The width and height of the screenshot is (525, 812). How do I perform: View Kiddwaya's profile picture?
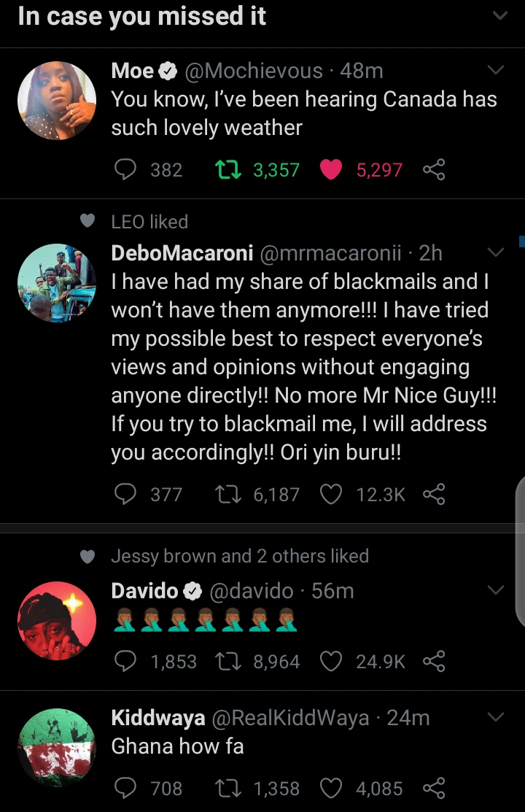[x=57, y=748]
